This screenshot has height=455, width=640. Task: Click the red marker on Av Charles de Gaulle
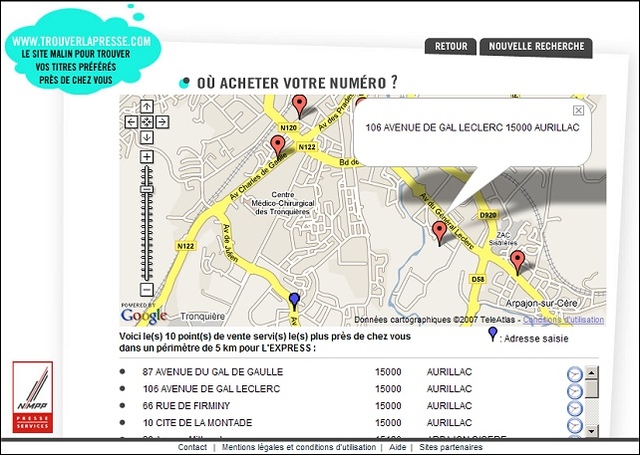pyautogui.click(x=278, y=148)
